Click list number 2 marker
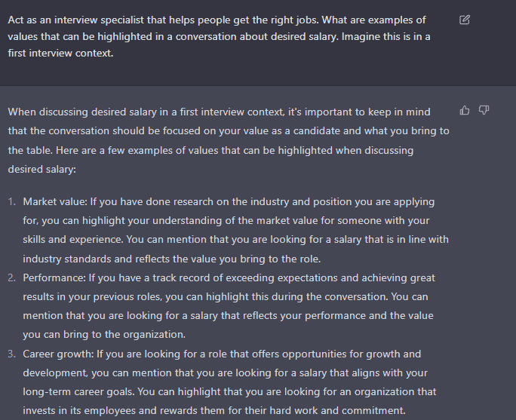Screen dimensions: 516x420 click(x=12, y=278)
